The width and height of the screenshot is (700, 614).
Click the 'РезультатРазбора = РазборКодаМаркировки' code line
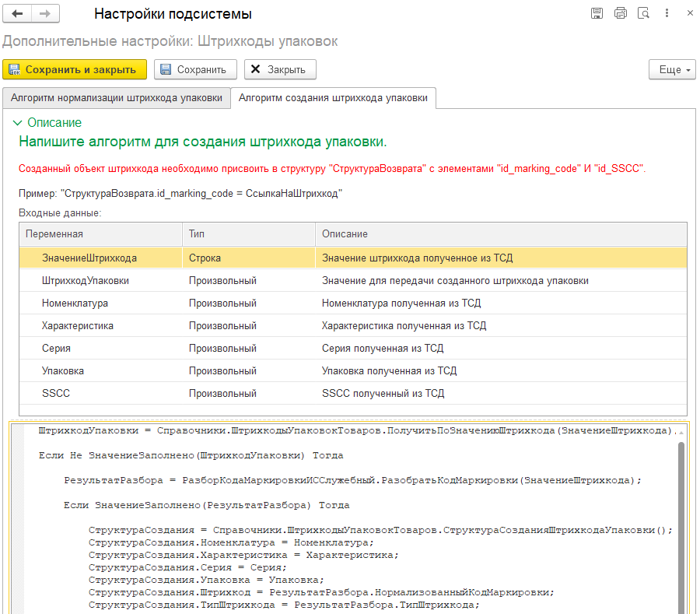352,480
